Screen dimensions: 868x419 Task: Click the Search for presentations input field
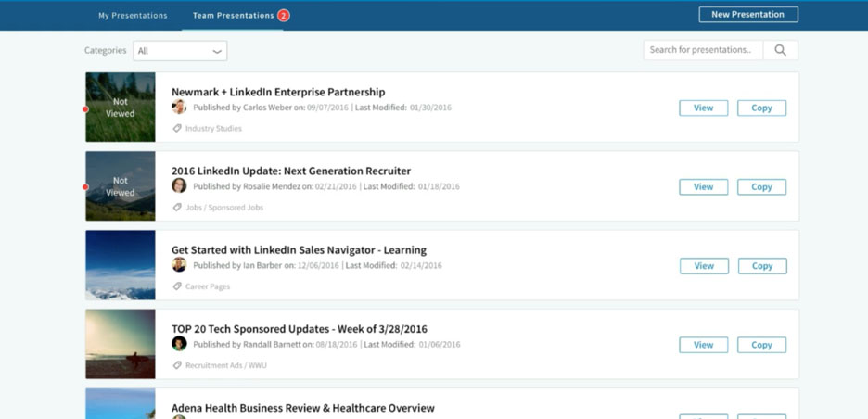click(x=702, y=50)
